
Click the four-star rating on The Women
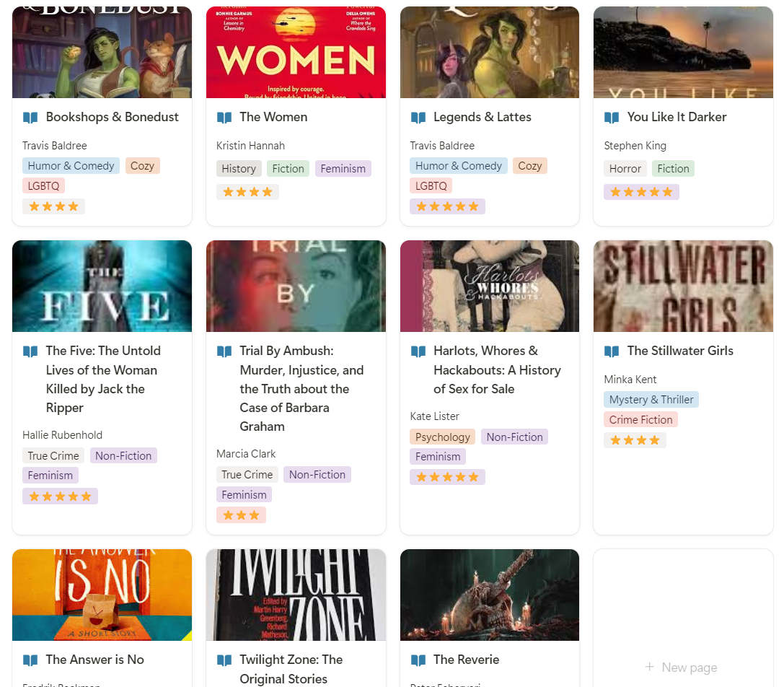(247, 192)
